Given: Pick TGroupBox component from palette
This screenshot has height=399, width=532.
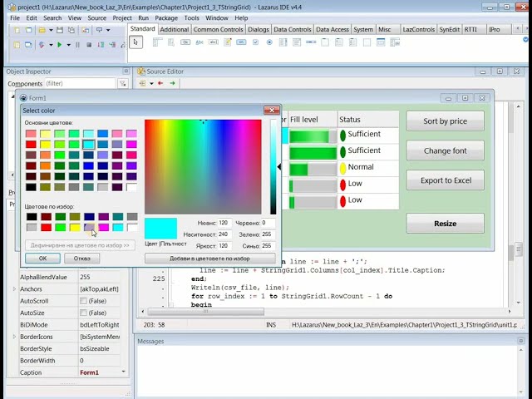Looking at the screenshot, I should (x=325, y=42).
